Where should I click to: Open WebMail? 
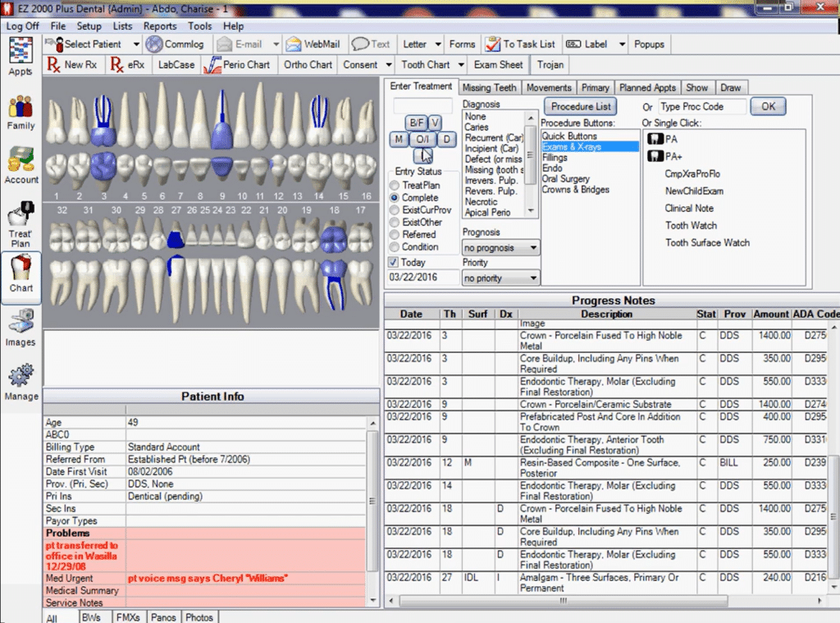(x=313, y=44)
